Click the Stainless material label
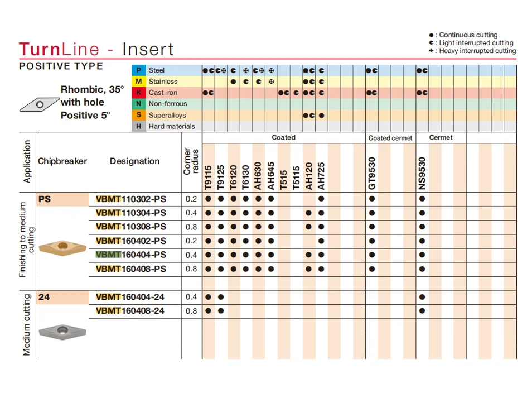The image size is (532, 393). pos(163,82)
